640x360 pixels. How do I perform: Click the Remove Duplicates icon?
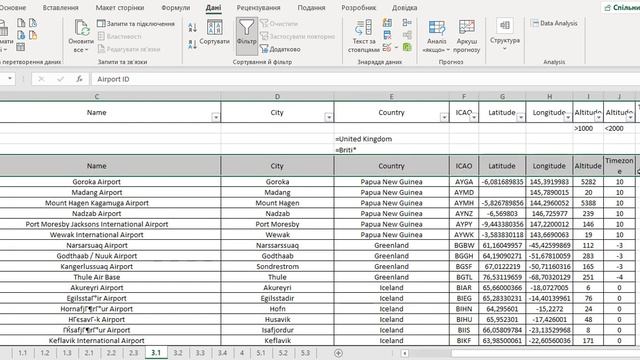387,35
